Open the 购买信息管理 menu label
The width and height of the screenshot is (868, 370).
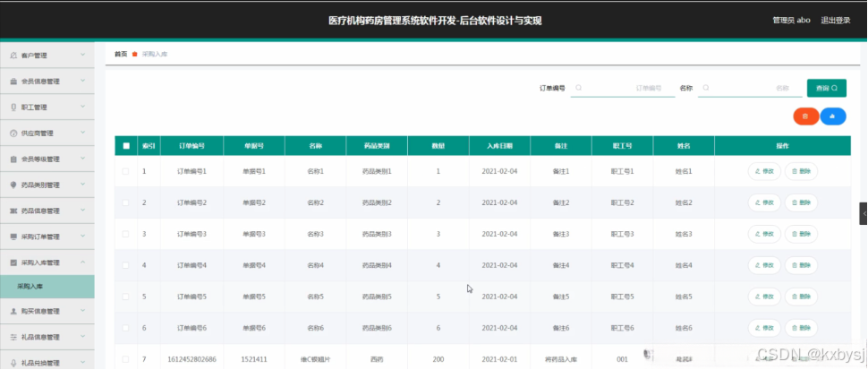[40, 311]
